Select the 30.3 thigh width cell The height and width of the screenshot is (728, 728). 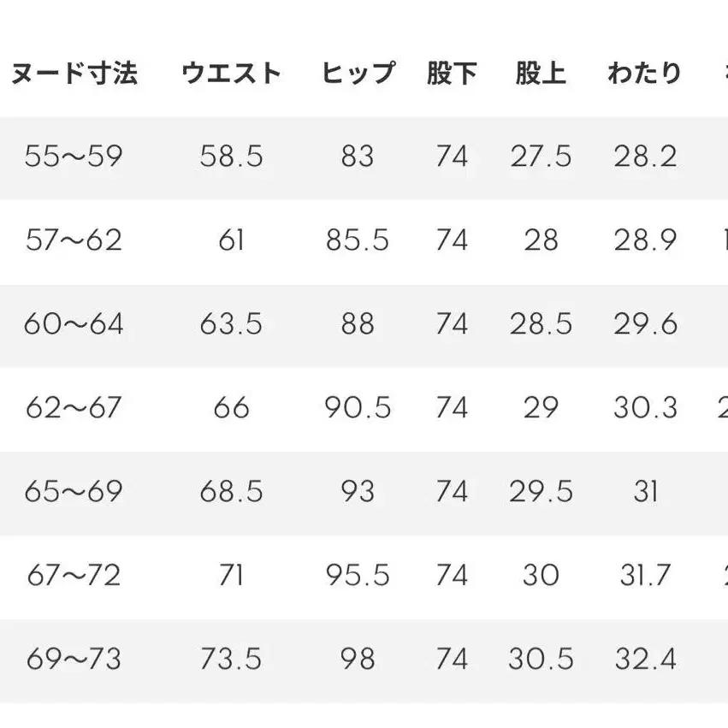click(x=645, y=408)
